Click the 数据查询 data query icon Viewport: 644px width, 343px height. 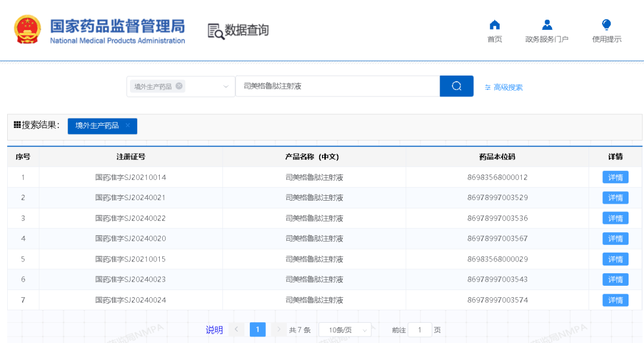pos(216,31)
